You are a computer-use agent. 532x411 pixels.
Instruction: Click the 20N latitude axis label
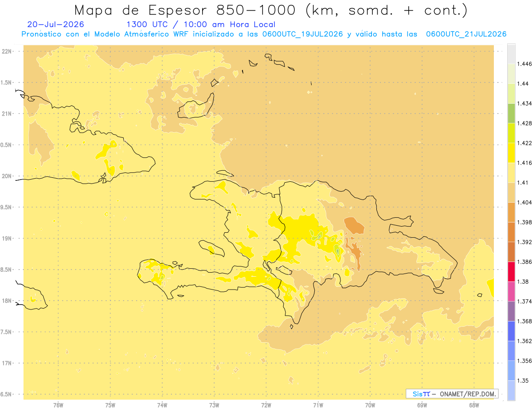(x=6, y=176)
